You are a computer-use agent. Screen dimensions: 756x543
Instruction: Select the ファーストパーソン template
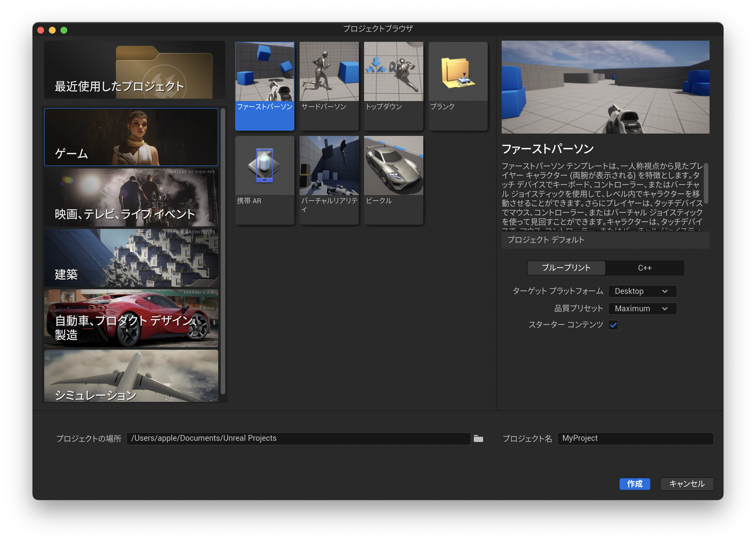(265, 86)
